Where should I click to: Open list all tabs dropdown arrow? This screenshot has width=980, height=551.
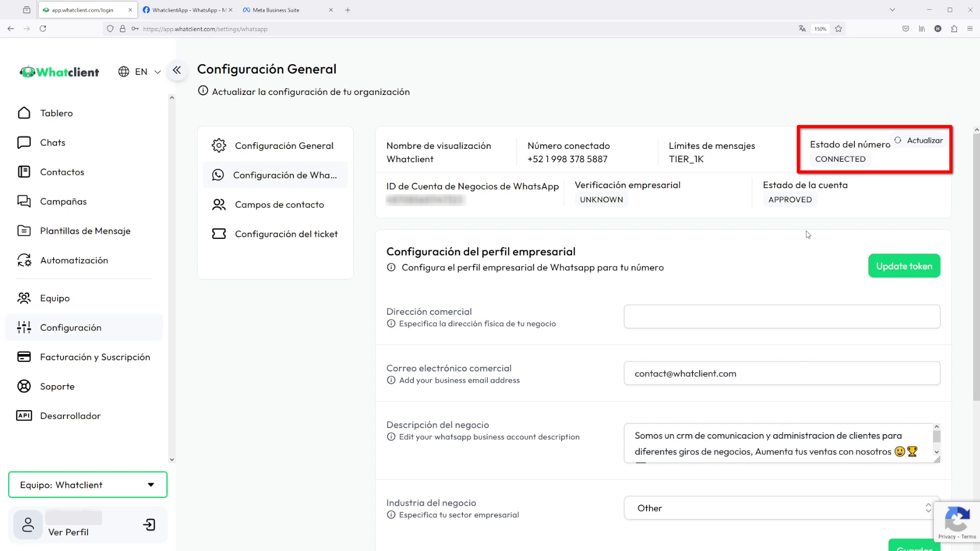[x=892, y=10]
